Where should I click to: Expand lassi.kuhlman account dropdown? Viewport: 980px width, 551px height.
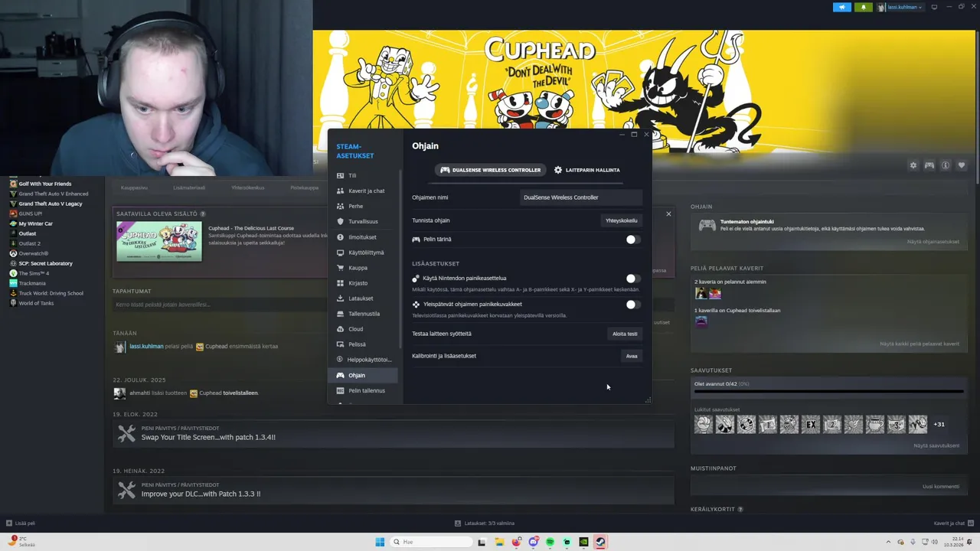[x=900, y=7]
